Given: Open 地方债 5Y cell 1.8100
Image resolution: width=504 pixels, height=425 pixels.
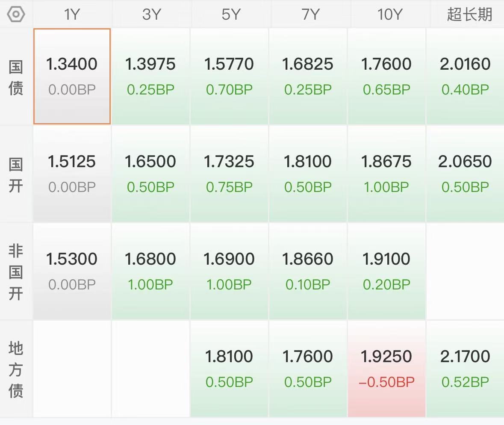Looking at the screenshot, I should 229,369.
